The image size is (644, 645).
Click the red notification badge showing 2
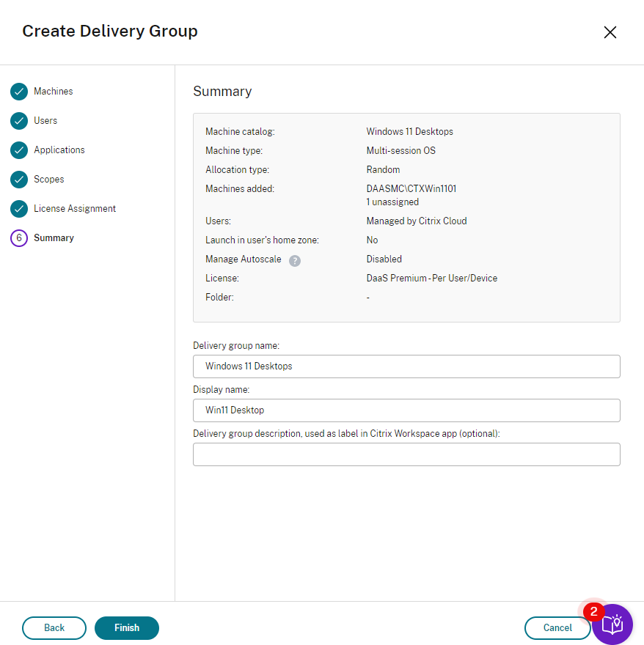point(594,611)
